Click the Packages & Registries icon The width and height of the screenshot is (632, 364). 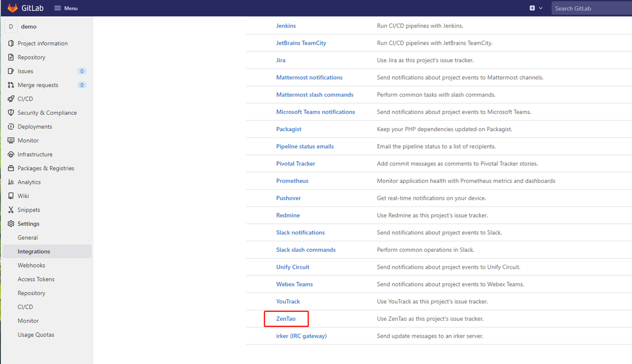pos(11,168)
